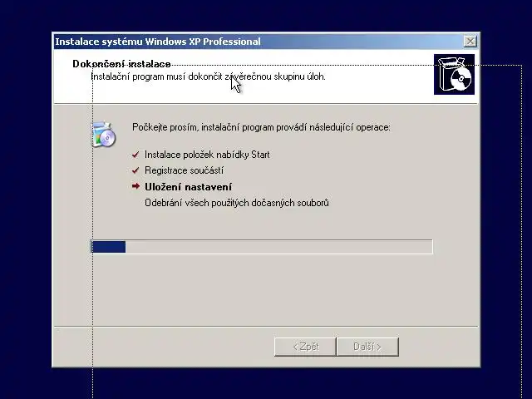
Task: Click the Dokončení instalace heading
Action: pos(121,64)
